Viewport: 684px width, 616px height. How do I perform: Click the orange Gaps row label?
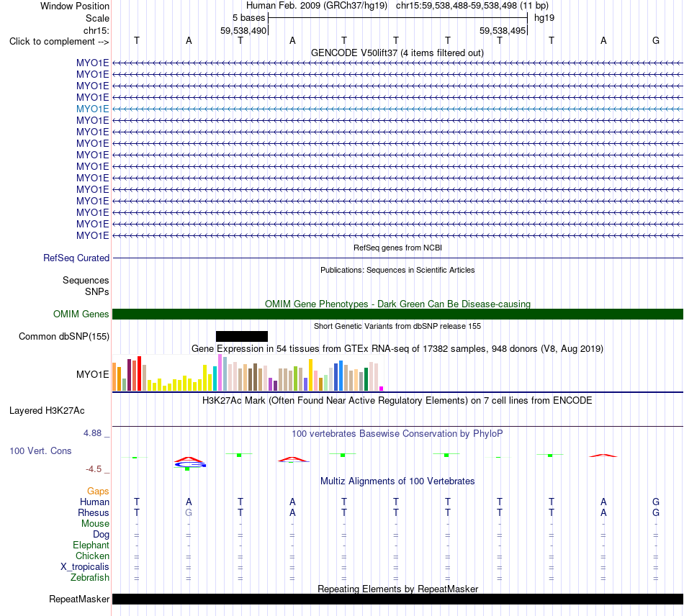(x=98, y=492)
